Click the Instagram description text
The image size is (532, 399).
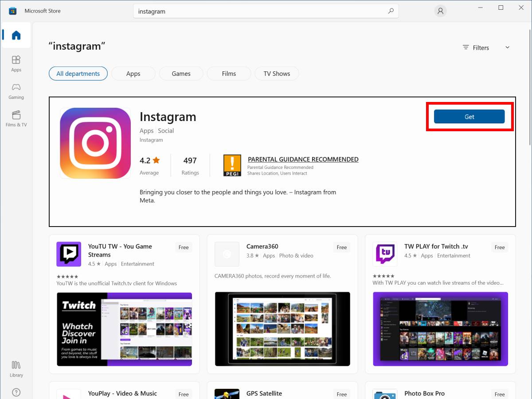[238, 196]
